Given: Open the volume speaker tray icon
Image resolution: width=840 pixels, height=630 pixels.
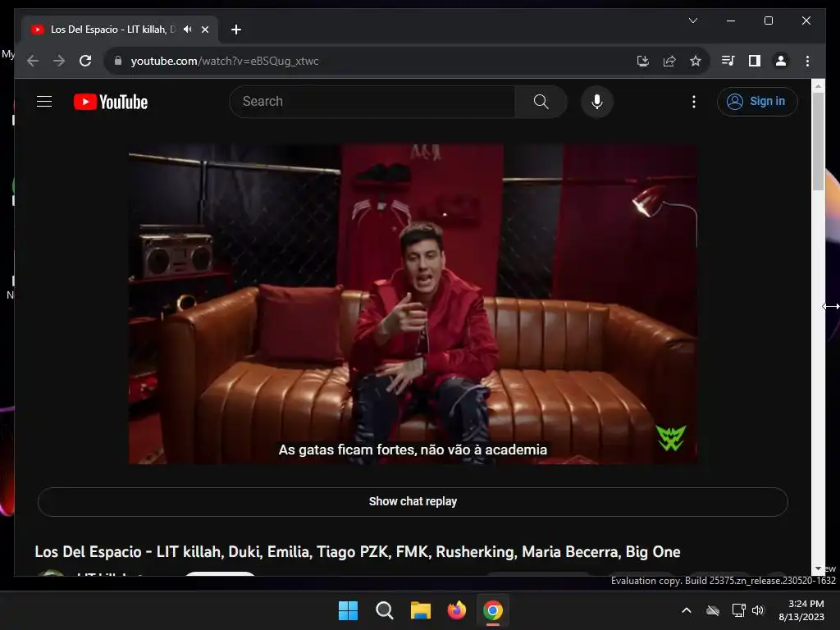Looking at the screenshot, I should click(757, 610).
